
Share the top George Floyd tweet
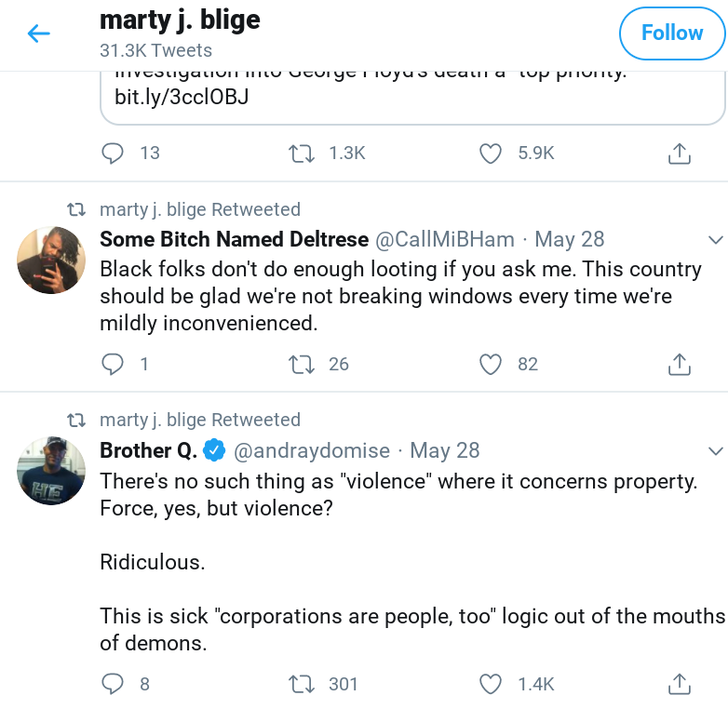680,153
